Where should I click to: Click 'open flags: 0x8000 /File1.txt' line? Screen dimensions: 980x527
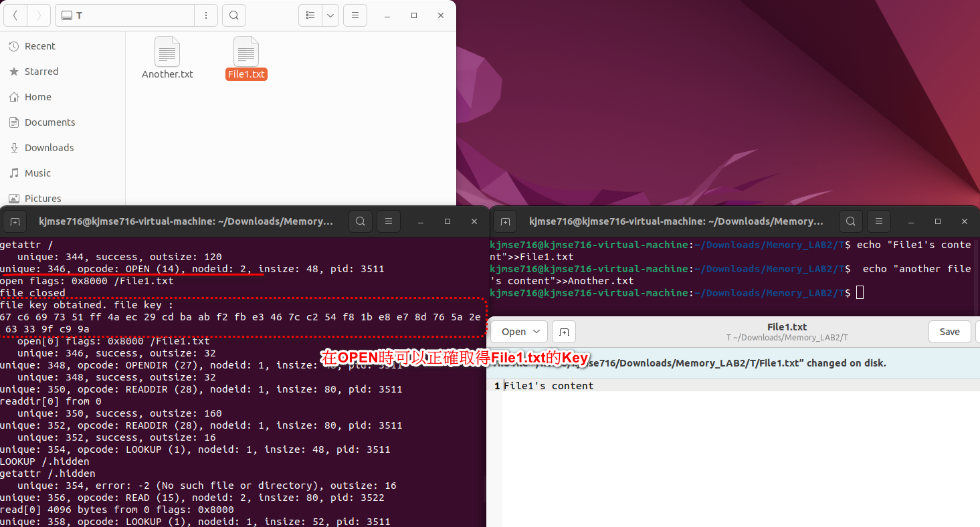coord(87,281)
